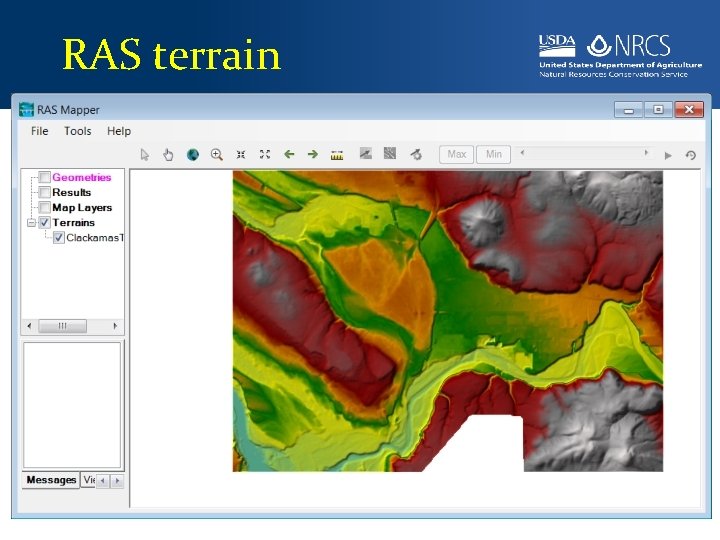The height and width of the screenshot is (540, 720).
Task: Enable the Map Layers checkbox
Action: coord(44,208)
